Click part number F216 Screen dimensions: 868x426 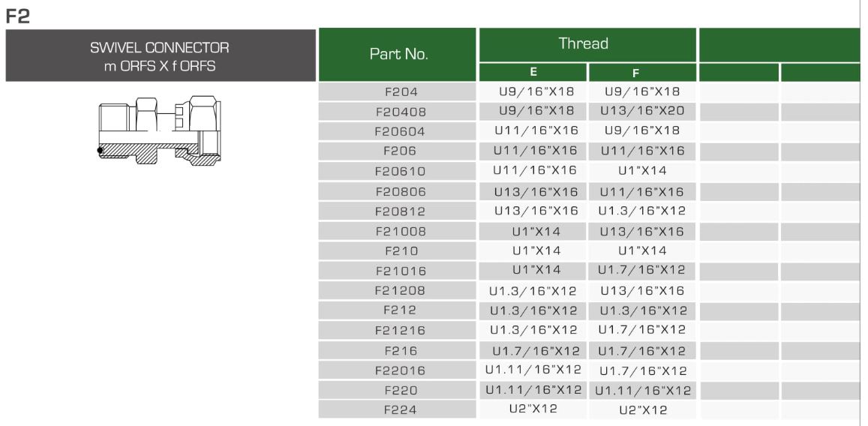pos(397,350)
